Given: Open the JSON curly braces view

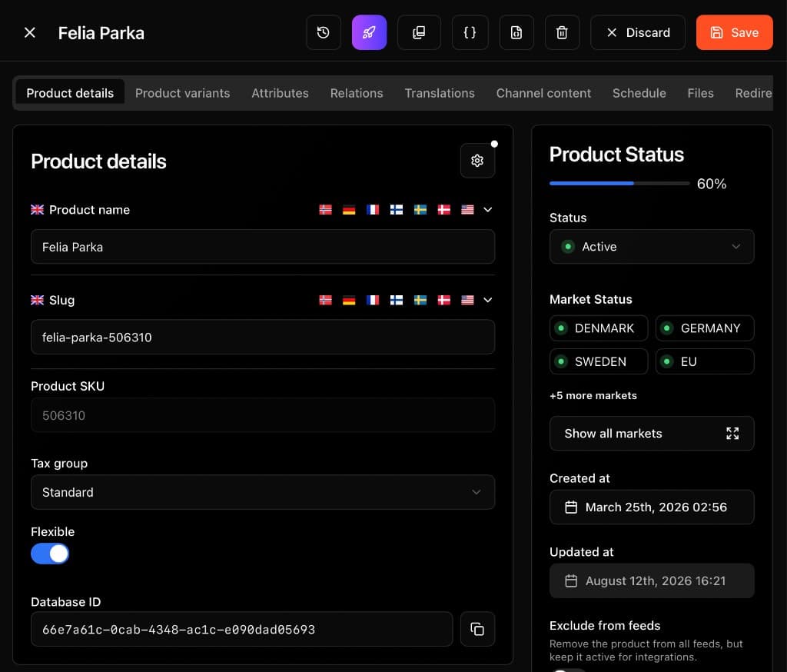Looking at the screenshot, I should pos(470,32).
